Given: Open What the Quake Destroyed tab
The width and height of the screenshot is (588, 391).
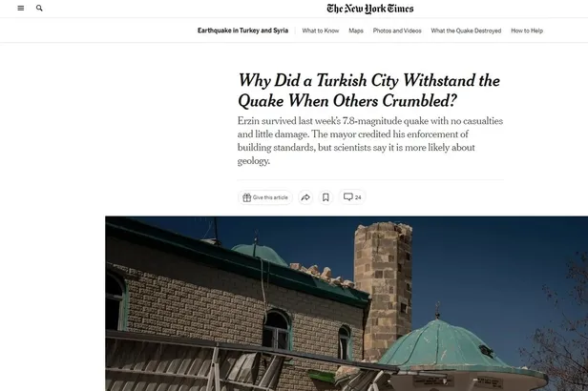Looking at the screenshot, I should [x=466, y=31].
